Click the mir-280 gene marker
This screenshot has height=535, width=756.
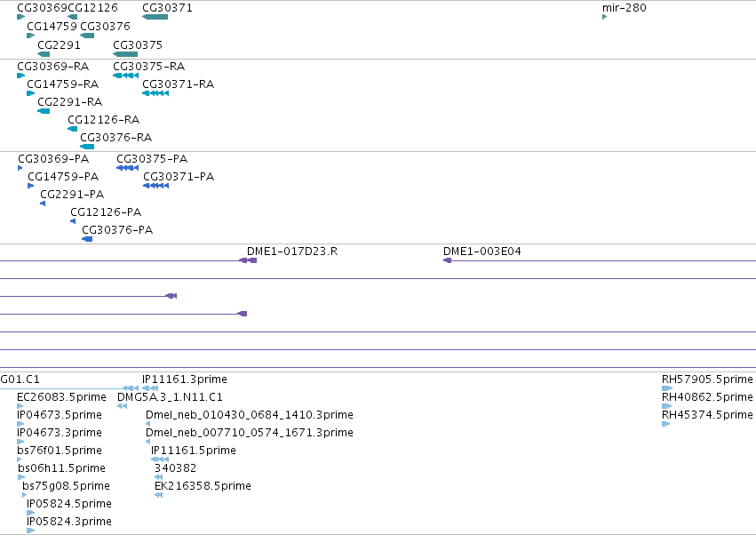pos(605,17)
